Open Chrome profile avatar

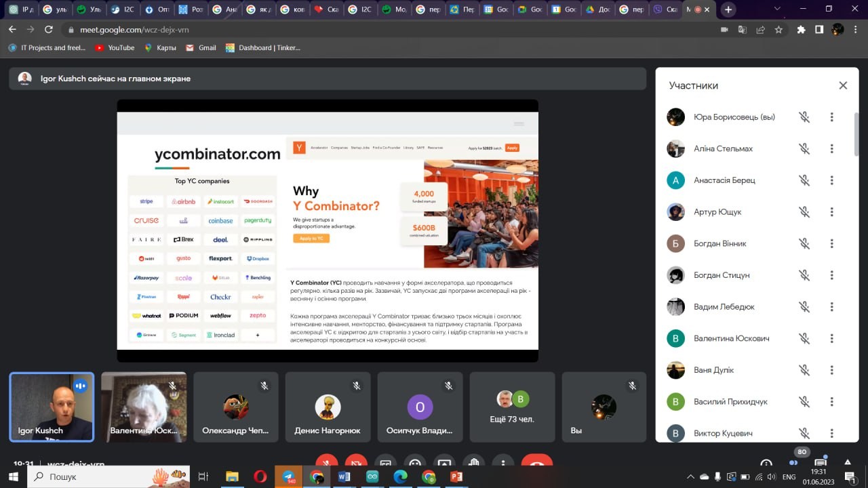click(x=838, y=30)
